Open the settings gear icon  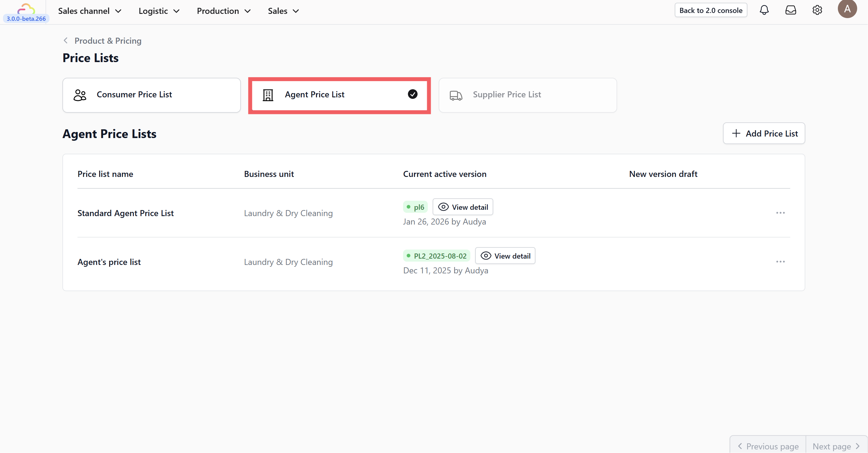(817, 10)
